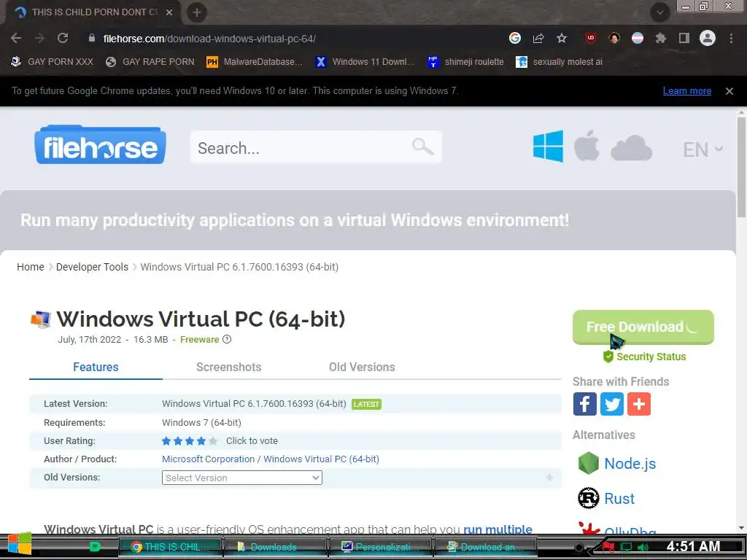Viewport: 747px width, 560px height.
Task: Focus the FileHorse search field
Action: pyautogui.click(x=315, y=147)
